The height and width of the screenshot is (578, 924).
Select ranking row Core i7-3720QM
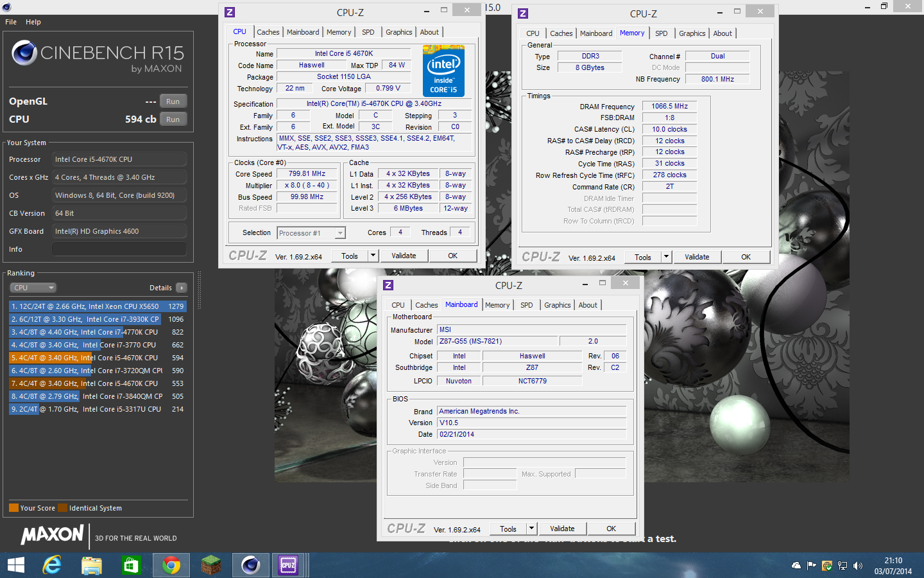pyautogui.click(x=98, y=371)
